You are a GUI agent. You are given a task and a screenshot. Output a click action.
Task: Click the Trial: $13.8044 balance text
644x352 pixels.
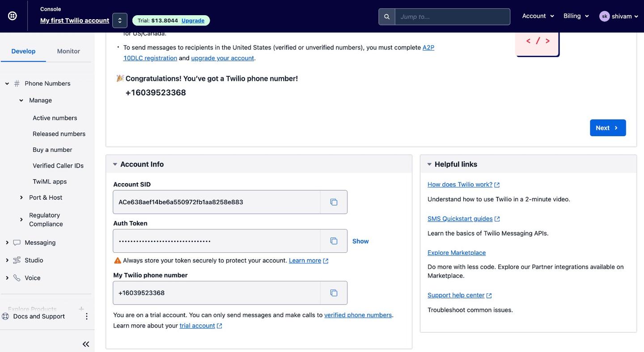pyautogui.click(x=158, y=21)
